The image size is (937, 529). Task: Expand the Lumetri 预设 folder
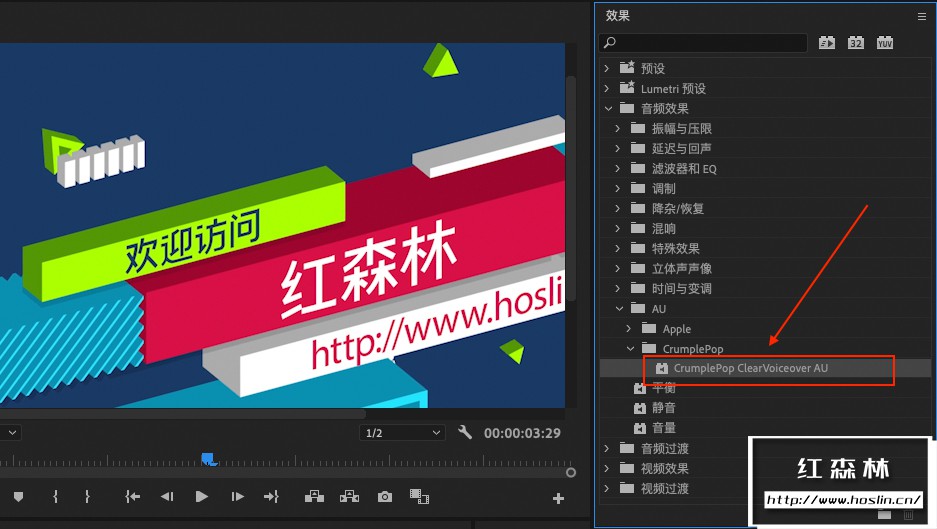[607, 88]
